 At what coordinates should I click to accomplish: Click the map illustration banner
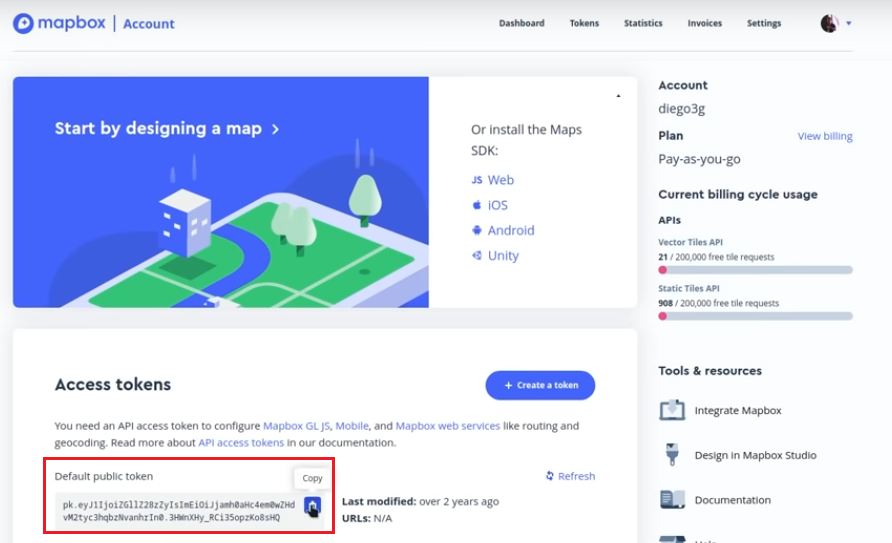221,192
